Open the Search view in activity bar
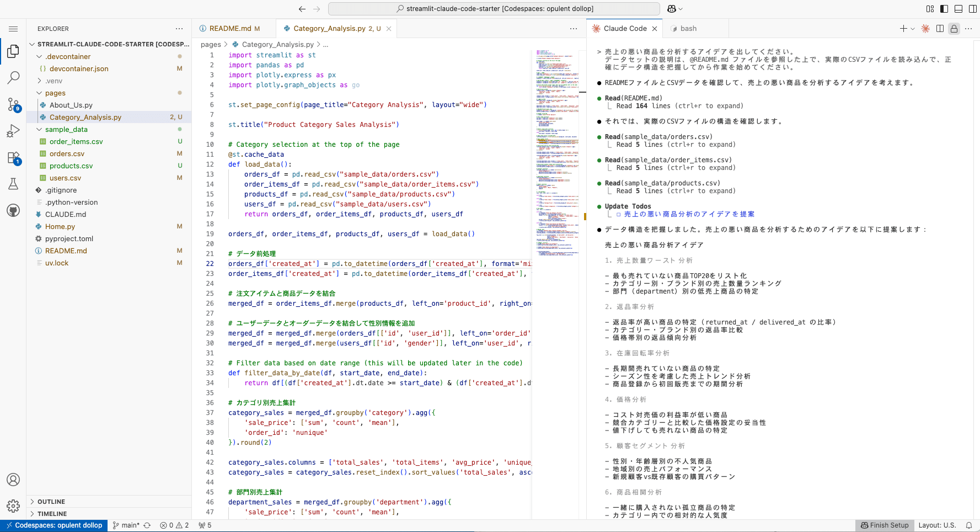The image size is (980, 532). coord(13,78)
